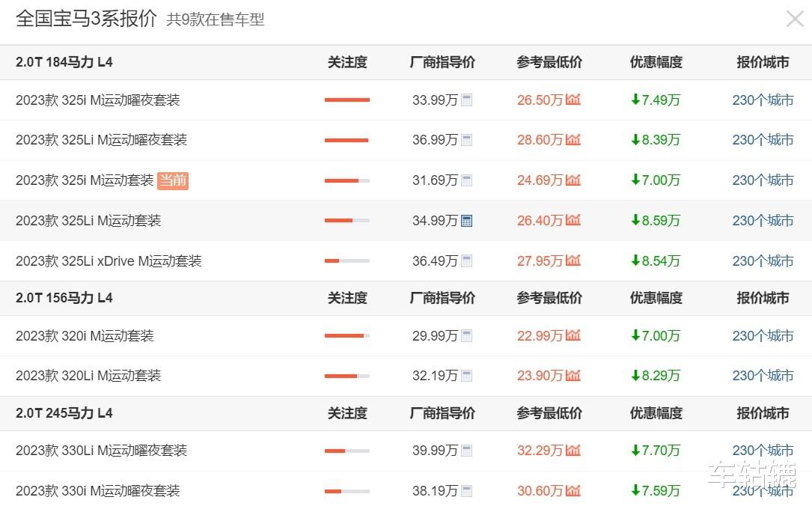Open 230个城市 link for 320i M运动套装

[763, 336]
